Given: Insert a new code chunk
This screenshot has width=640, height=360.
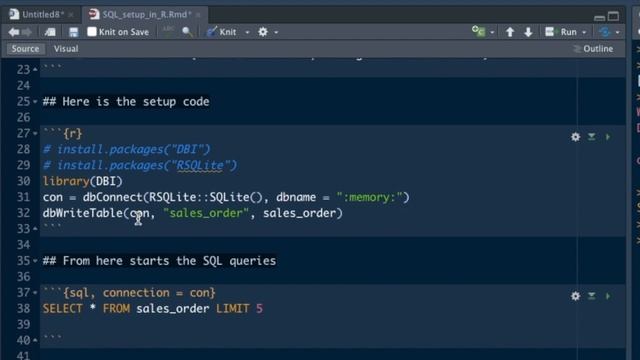Looking at the screenshot, I should coord(478,31).
